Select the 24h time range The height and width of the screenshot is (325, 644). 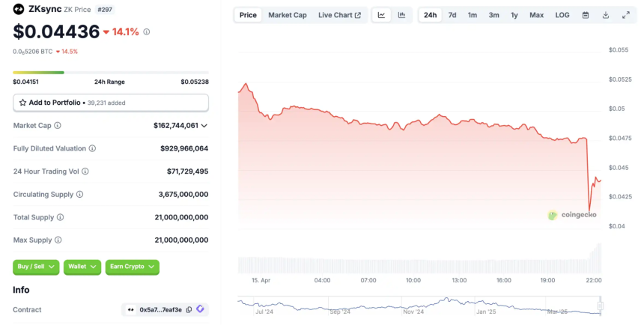pyautogui.click(x=430, y=15)
